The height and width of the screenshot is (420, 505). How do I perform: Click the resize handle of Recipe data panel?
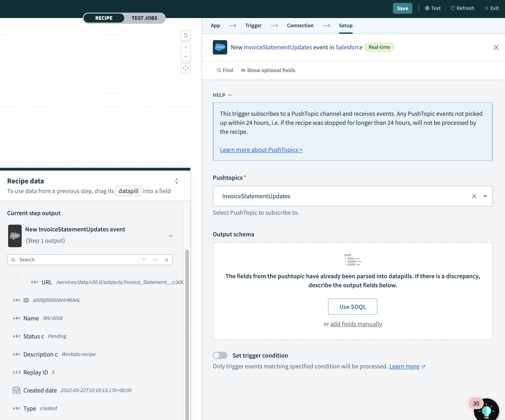tap(177, 181)
